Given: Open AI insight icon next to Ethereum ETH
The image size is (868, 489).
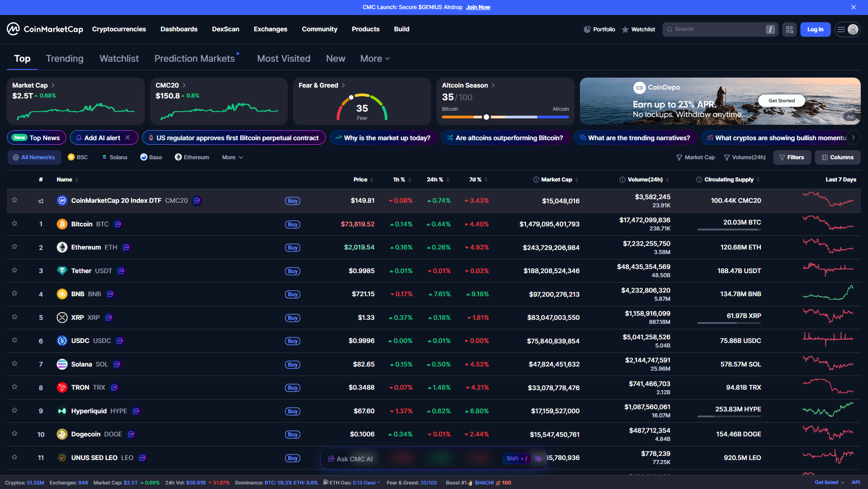Looking at the screenshot, I should click(x=126, y=247).
